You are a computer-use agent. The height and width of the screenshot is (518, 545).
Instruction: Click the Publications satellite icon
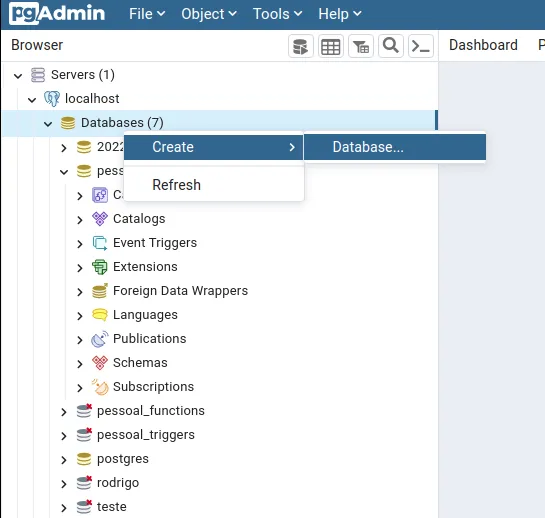(x=100, y=339)
